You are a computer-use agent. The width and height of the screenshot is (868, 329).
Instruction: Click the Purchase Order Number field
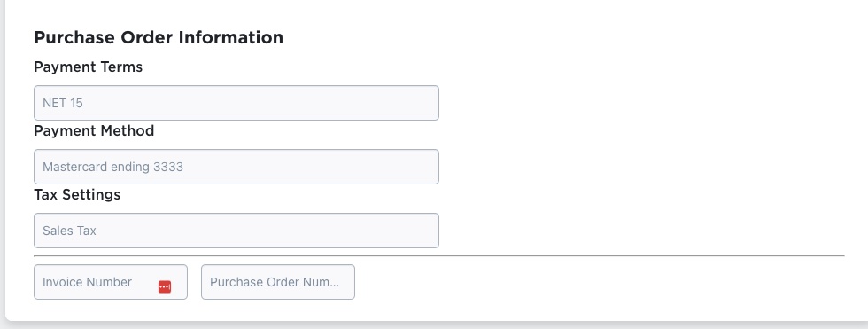pyautogui.click(x=278, y=282)
